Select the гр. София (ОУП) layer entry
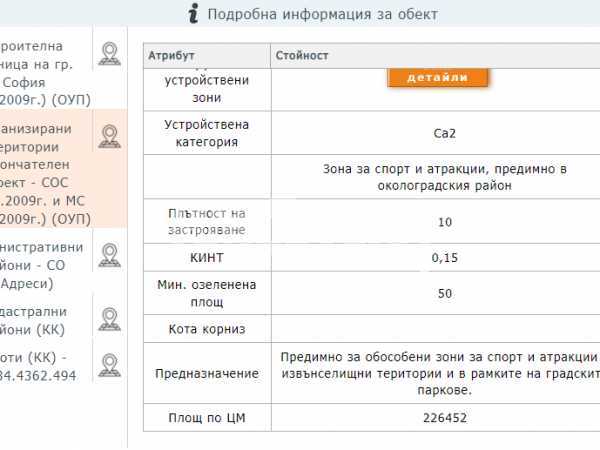The image size is (600, 450). coord(45,74)
